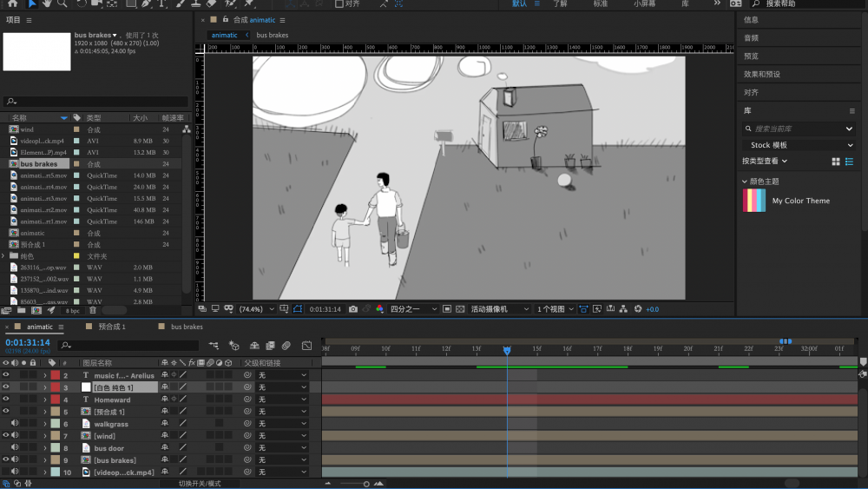
Task: Mute audio of the bus door layer
Action: click(15, 447)
